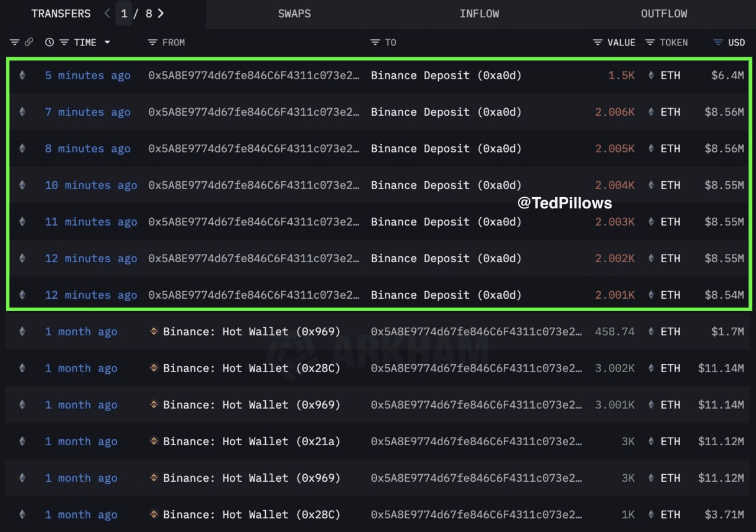756x532 pixels.
Task: Click the 458.74 value cell
Action: pos(615,332)
